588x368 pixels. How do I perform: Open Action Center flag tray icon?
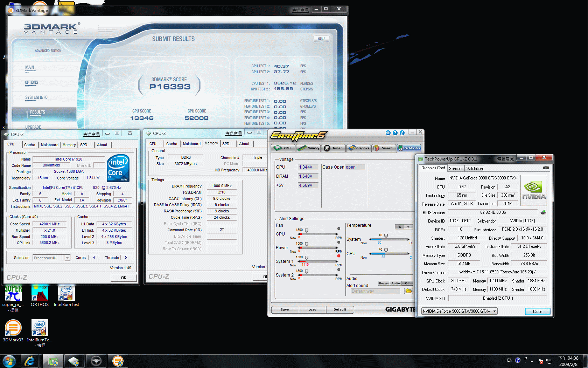(540, 361)
